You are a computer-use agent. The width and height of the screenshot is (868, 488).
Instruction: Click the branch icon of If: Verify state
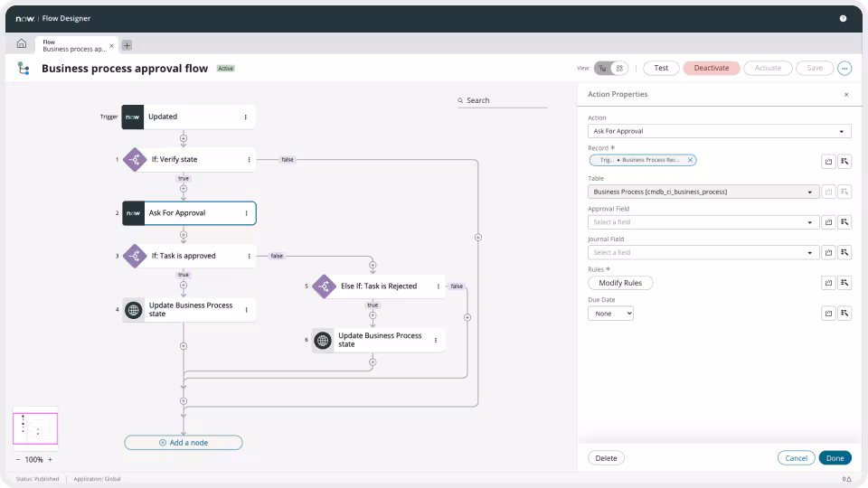click(x=134, y=159)
